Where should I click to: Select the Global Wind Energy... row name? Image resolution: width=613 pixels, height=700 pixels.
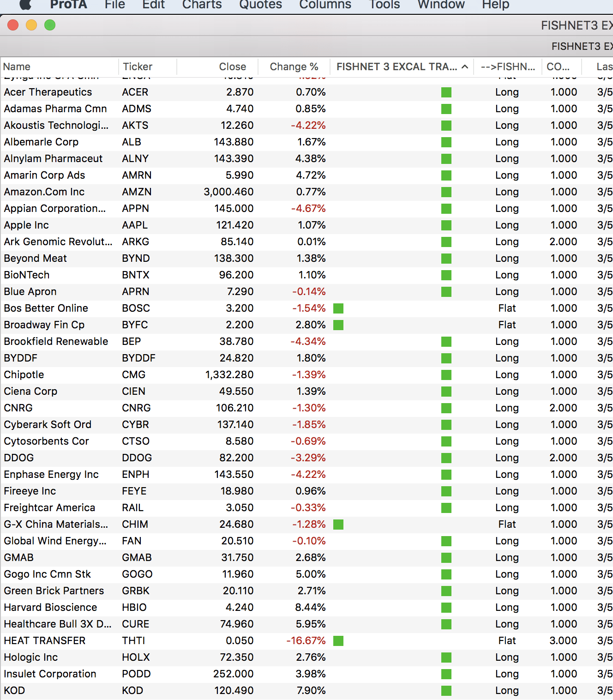coord(55,541)
